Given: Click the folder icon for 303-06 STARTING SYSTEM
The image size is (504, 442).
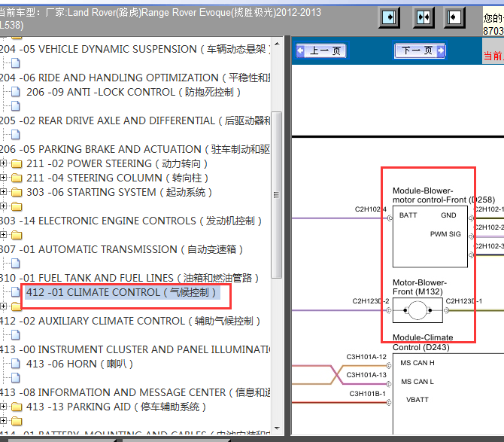Looking at the screenshot, I should click(x=17, y=192).
